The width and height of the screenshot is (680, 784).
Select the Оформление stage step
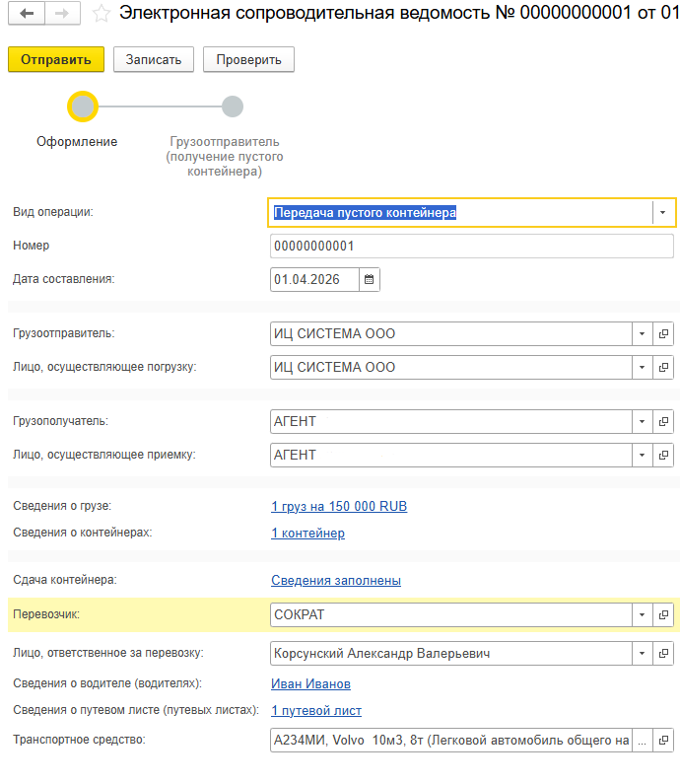point(83,107)
